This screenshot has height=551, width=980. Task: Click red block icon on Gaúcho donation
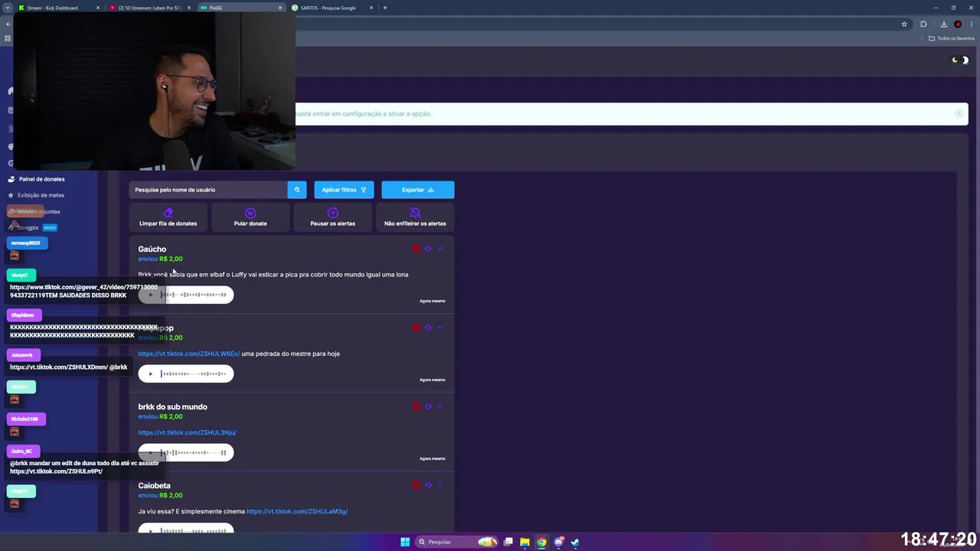416,249
